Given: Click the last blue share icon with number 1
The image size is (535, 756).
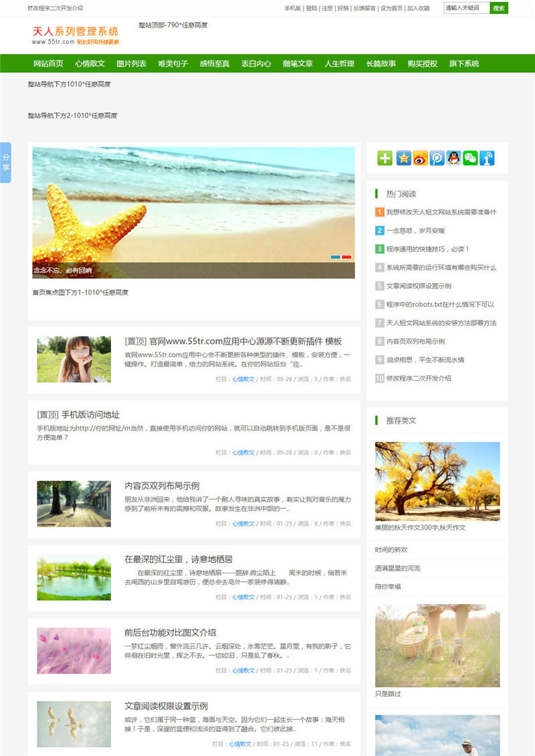Looking at the screenshot, I should tap(487, 158).
